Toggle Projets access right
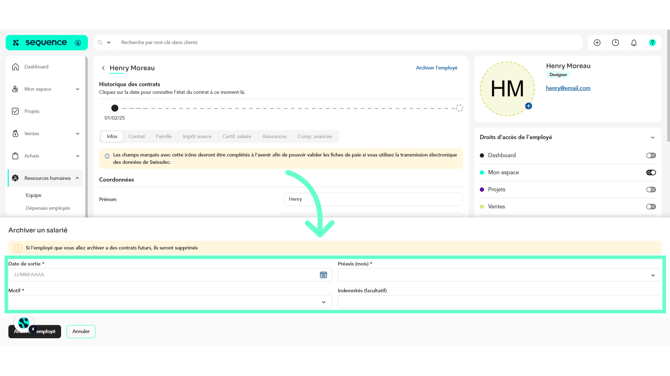This screenshot has width=670, height=376. click(x=651, y=190)
